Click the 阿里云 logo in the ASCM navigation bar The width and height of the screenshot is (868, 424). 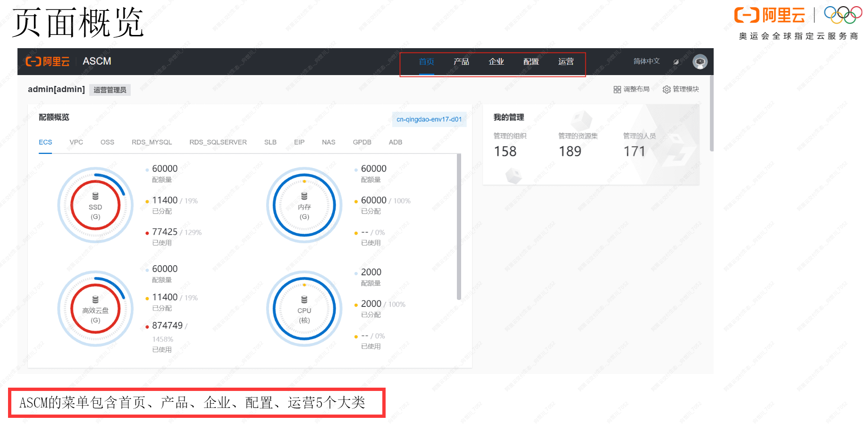click(47, 61)
